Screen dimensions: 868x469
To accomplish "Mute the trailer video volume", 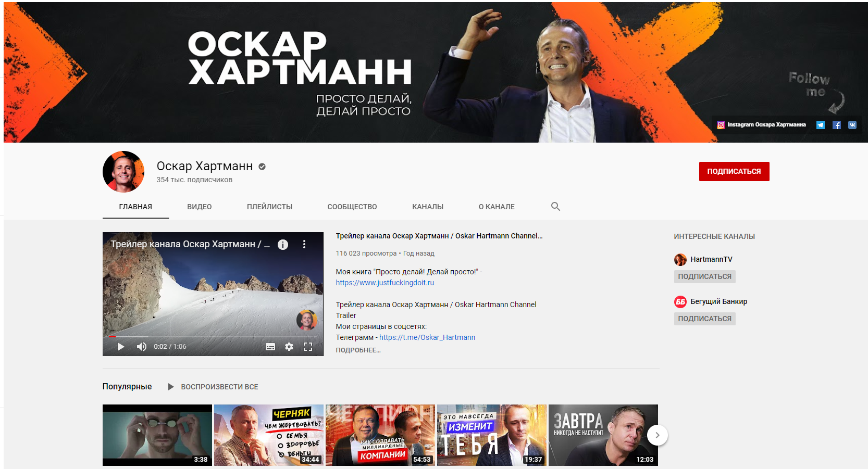I will (141, 347).
